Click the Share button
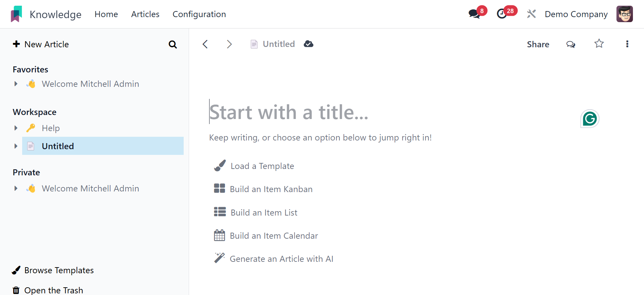644x295 pixels. coord(538,44)
